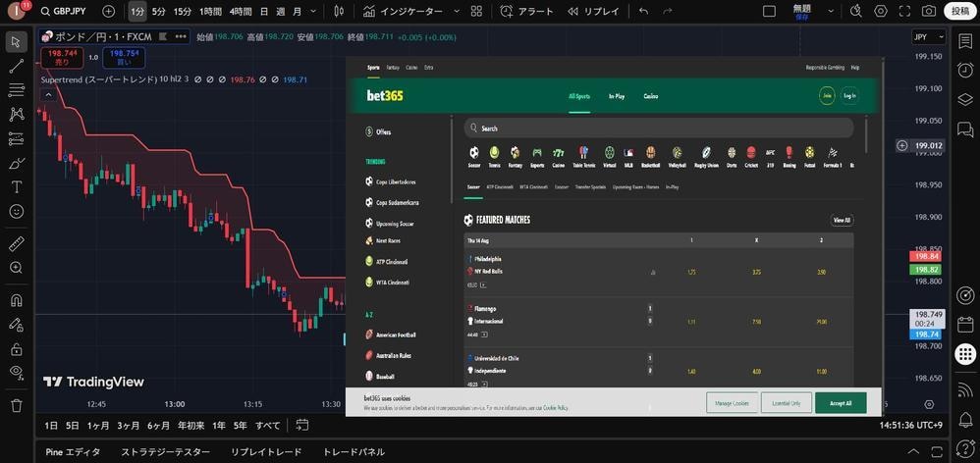
Task: Open the watchlist panel icon
Action: click(965, 40)
